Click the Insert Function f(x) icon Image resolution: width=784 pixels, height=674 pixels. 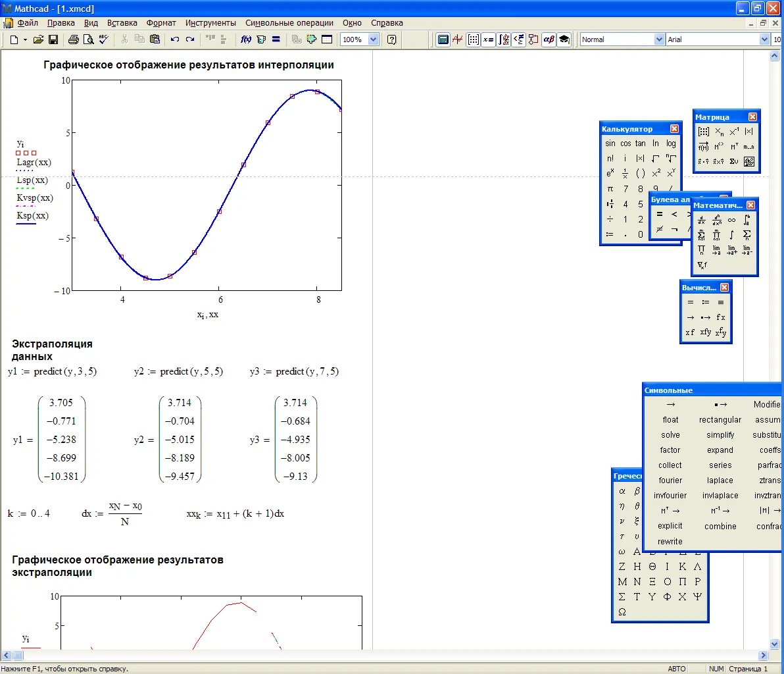[246, 39]
